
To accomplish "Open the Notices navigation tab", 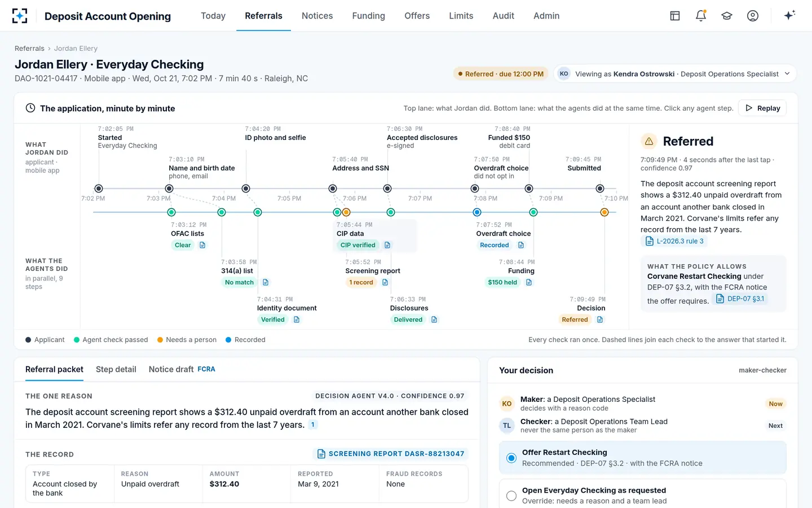I will click(317, 16).
